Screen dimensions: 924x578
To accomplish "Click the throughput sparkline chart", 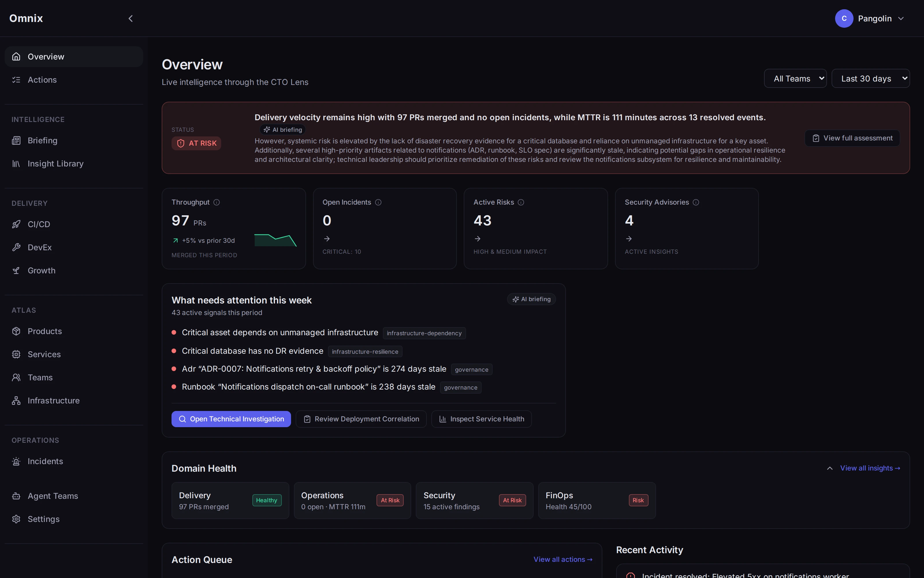I will 275,240.
